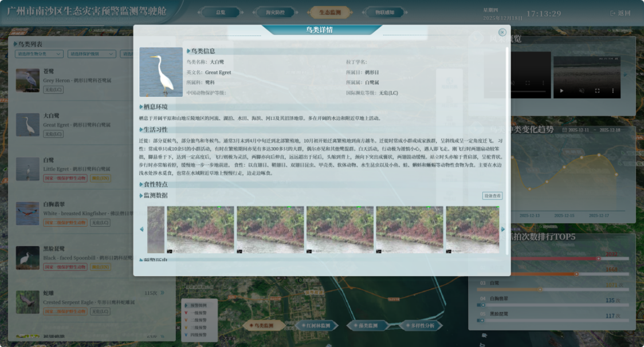Click the 2025-12-11 start date field
Viewport: 644px width, 347px height.
[578, 130]
